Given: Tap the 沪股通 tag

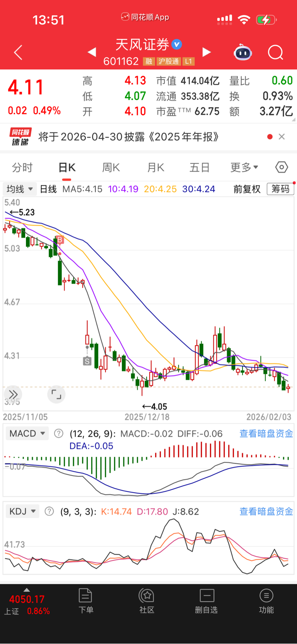Looking at the screenshot, I should coord(169,61).
